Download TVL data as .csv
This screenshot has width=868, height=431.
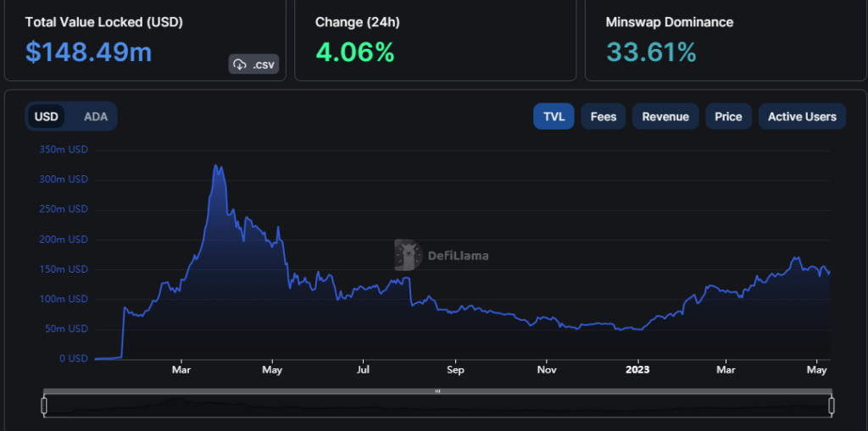(253, 64)
